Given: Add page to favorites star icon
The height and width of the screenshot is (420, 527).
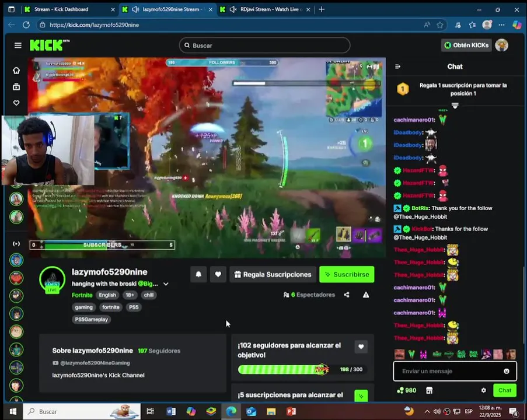Looking at the screenshot, I should (x=439, y=25).
